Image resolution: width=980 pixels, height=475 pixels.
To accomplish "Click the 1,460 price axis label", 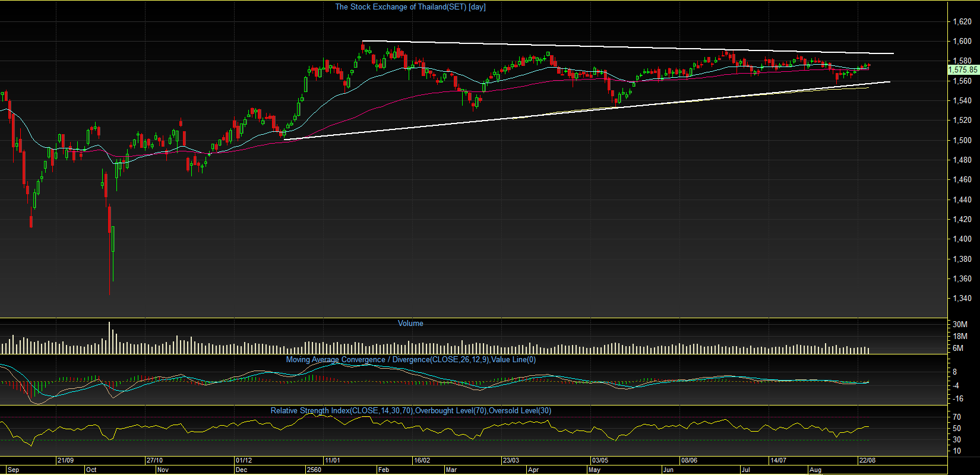I will [x=962, y=180].
